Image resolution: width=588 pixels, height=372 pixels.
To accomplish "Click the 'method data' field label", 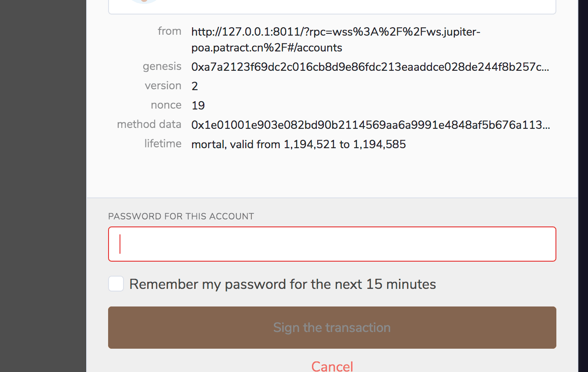I will pyautogui.click(x=149, y=124).
